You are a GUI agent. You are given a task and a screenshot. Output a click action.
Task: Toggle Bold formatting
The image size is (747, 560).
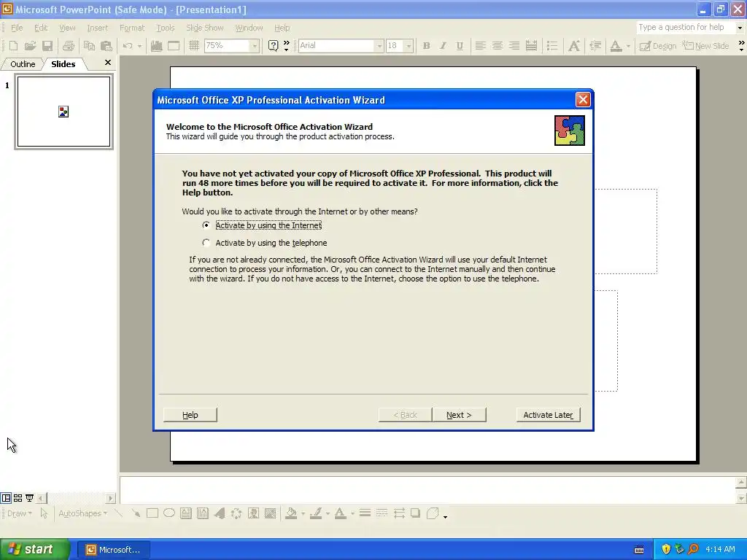tap(426, 46)
